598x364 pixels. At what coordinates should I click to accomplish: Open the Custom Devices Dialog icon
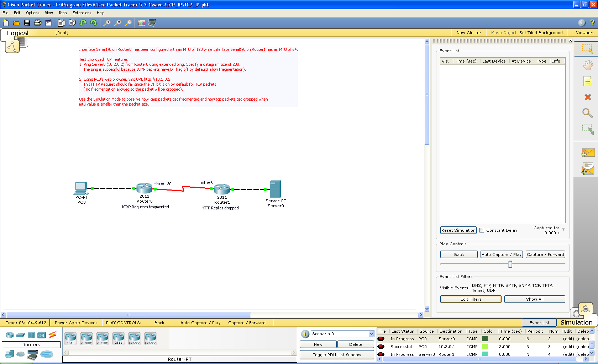[x=152, y=23]
